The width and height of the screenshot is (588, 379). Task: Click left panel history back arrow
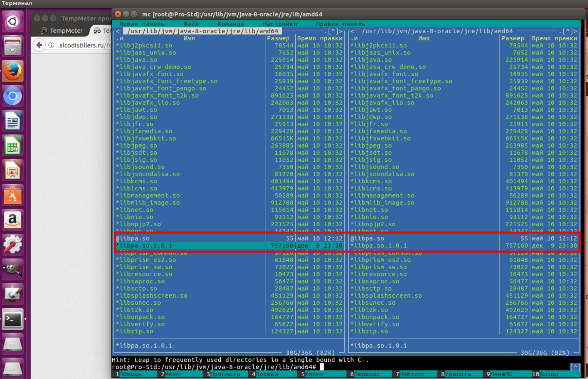pos(118,31)
